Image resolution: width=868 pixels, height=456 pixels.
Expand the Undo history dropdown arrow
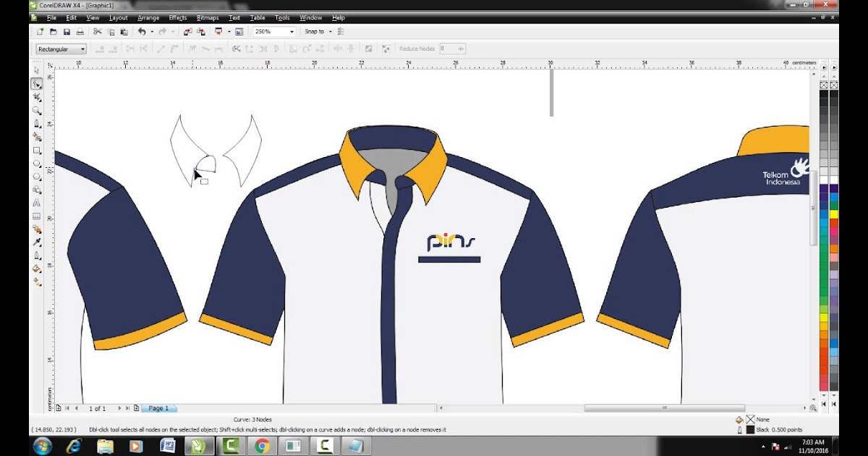click(x=152, y=32)
